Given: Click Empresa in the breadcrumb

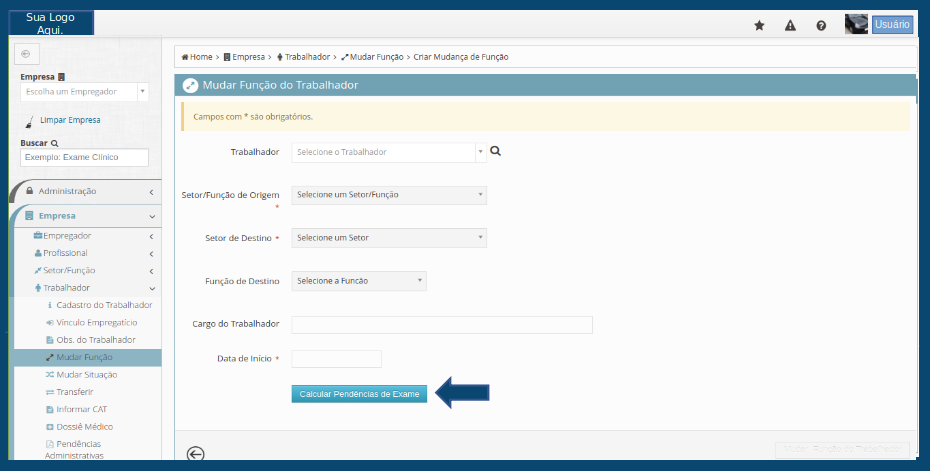Looking at the screenshot, I should (249, 57).
